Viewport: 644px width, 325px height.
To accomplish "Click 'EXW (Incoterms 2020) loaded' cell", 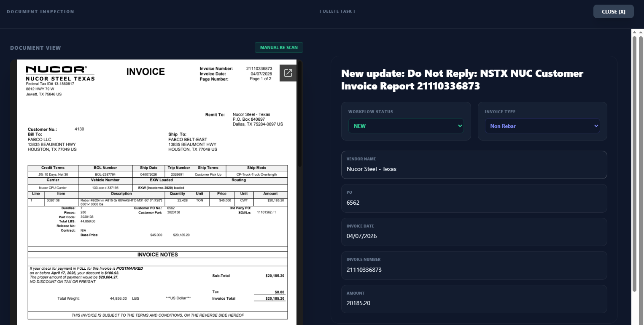I will [x=162, y=188].
